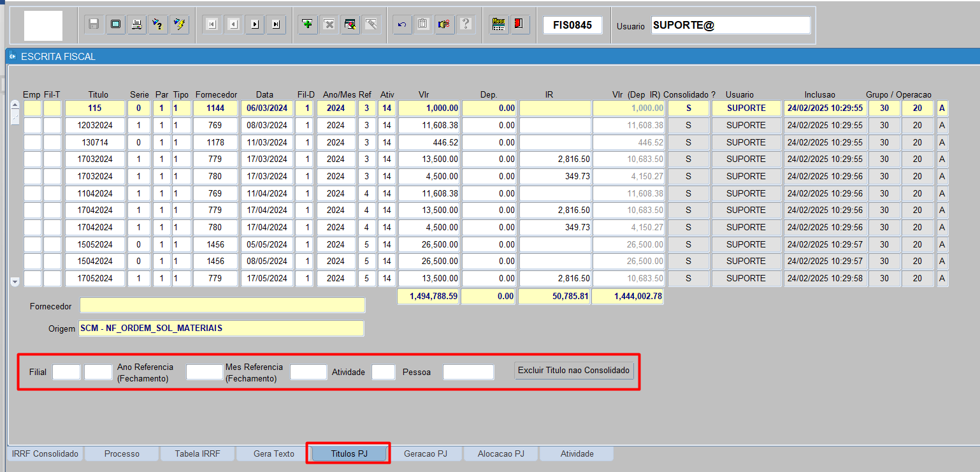Click the clipboard toolbar icon
This screenshot has height=472, width=980.
[423, 25]
